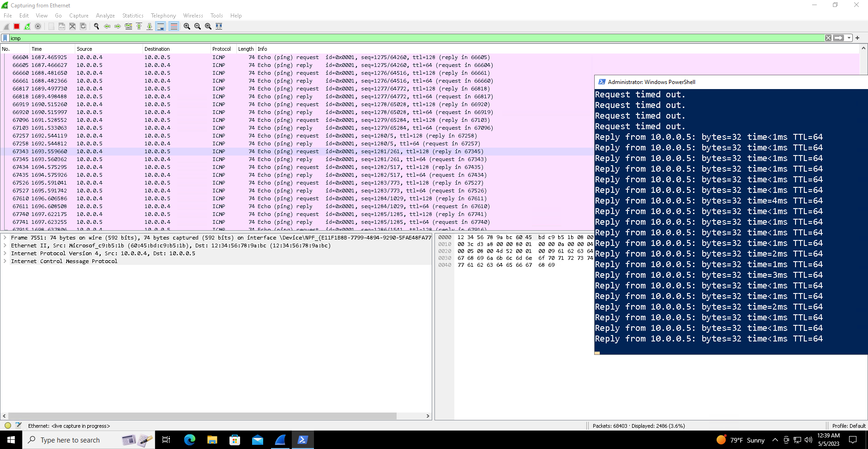Stop the live packet capture
Image resolution: width=868 pixels, height=449 pixels.
pyautogui.click(x=16, y=26)
